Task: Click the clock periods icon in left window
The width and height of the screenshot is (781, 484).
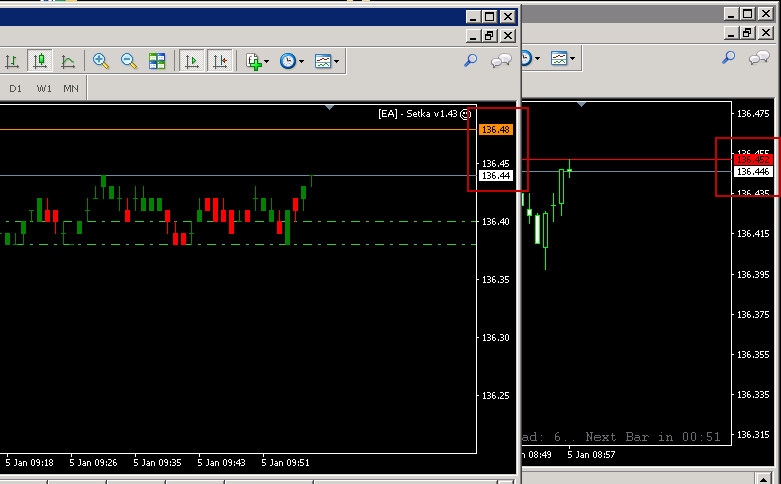Action: pyautogui.click(x=288, y=61)
